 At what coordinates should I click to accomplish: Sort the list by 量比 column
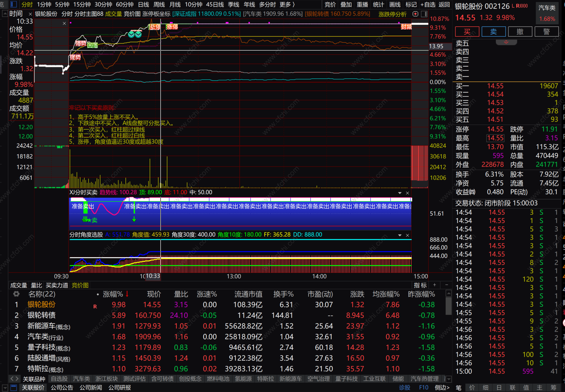point(181,294)
